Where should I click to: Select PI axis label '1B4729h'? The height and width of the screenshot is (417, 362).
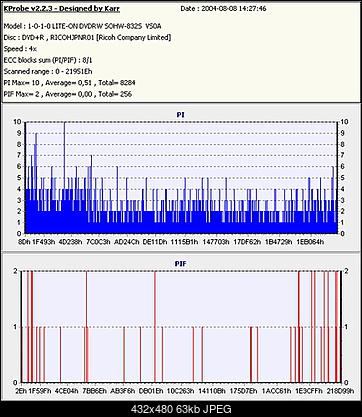click(x=279, y=242)
